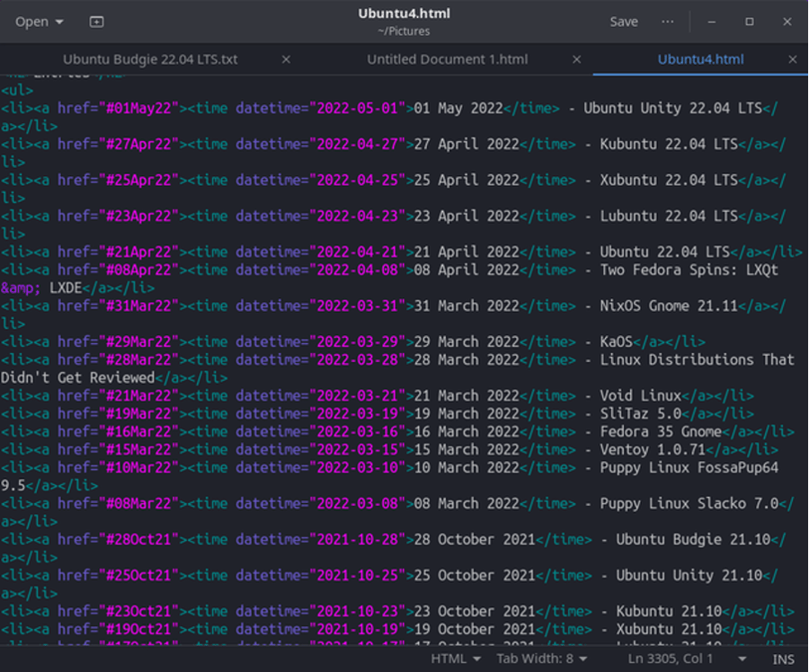
Task: Close the Ubuntu4.html tab
Action: coord(793,60)
